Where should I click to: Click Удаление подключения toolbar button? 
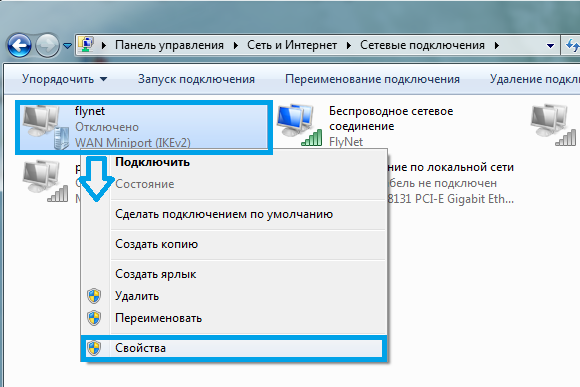point(535,79)
